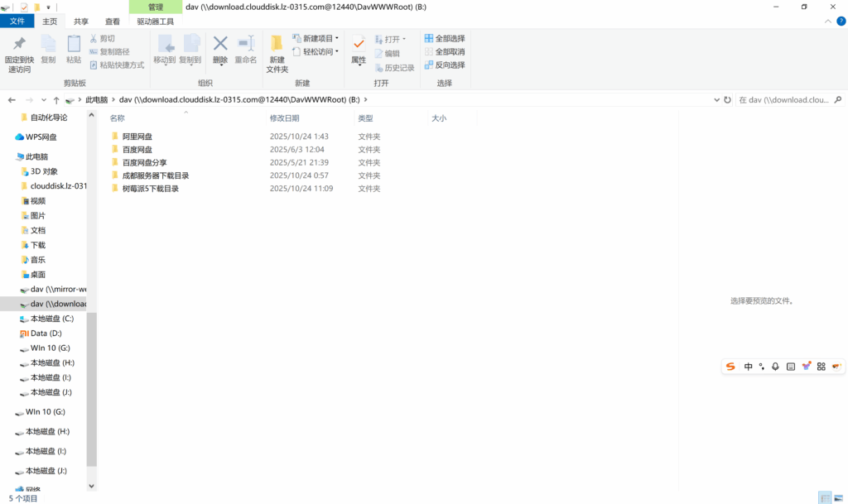Screen dimensions: 848x504
Task: Click the 反向选择 button
Action: click(445, 65)
